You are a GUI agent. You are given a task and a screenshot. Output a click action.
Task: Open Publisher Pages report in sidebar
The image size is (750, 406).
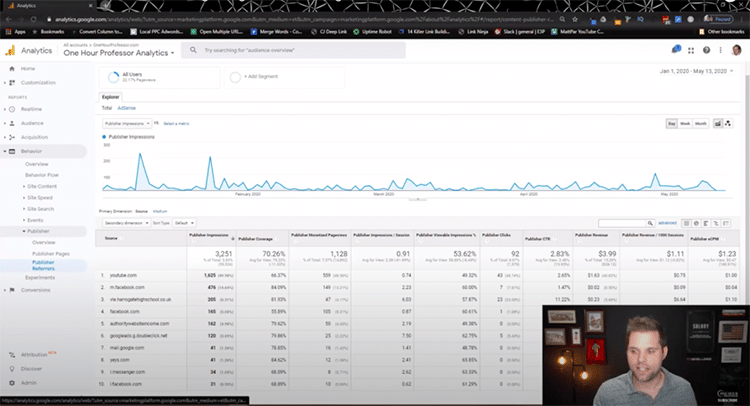(x=48, y=255)
